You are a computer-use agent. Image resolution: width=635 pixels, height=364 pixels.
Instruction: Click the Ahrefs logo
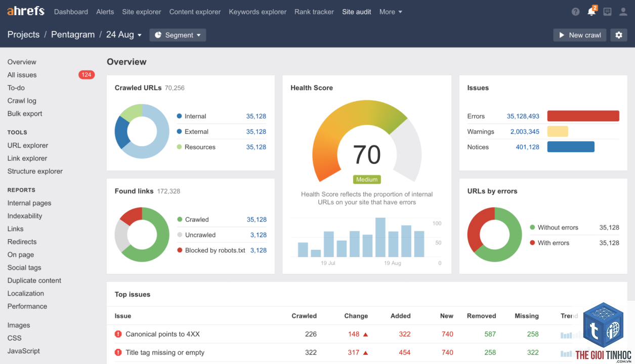pyautogui.click(x=26, y=11)
